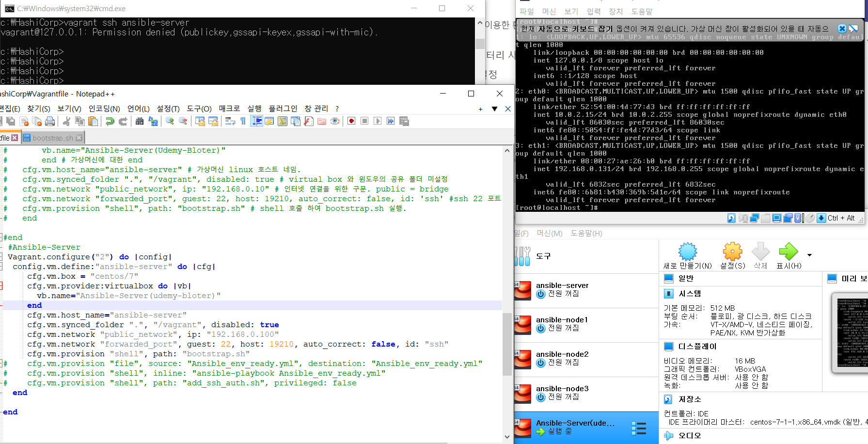
Task: Click the 설정(S) gear button in VirtualBox
Action: pyautogui.click(x=732, y=256)
